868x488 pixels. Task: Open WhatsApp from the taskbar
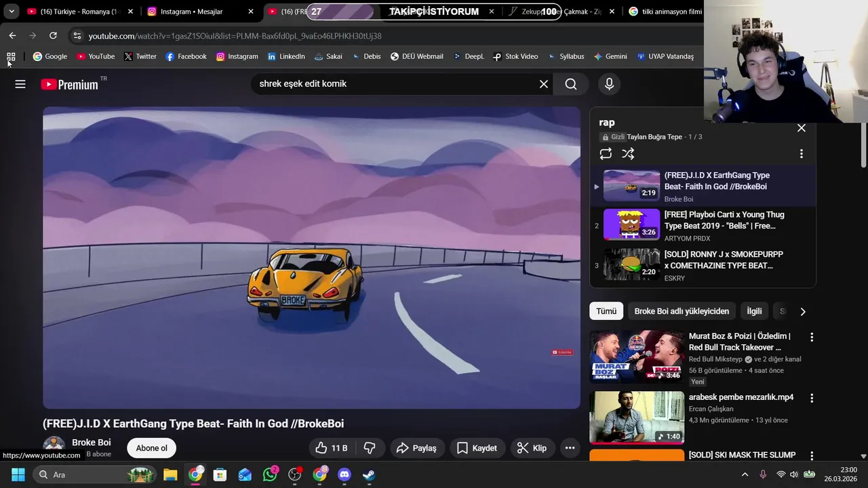(x=270, y=474)
